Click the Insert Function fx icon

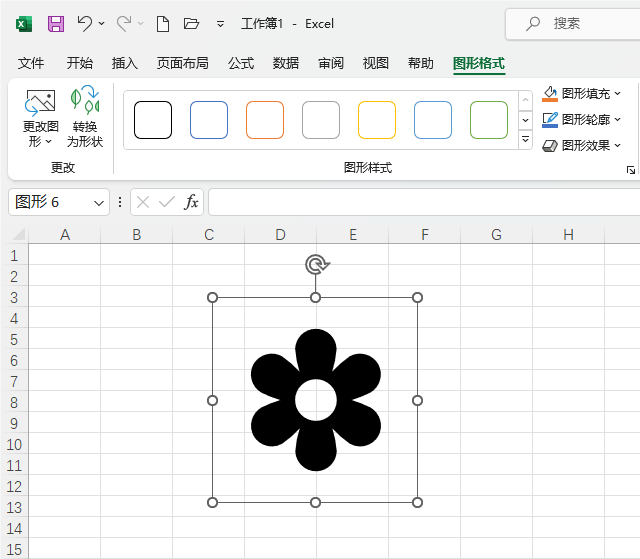191,202
